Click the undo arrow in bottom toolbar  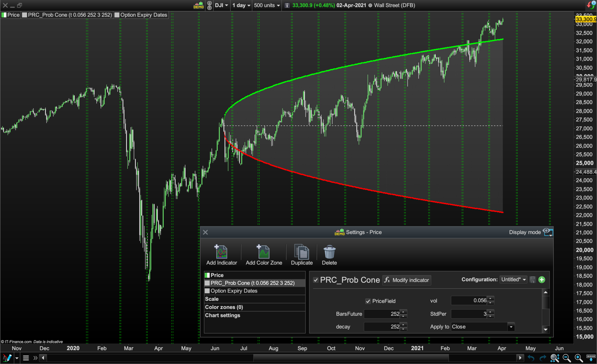pyautogui.click(x=531, y=358)
